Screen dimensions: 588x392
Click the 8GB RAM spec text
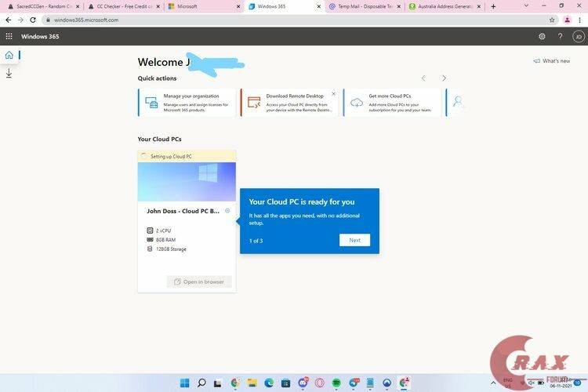click(x=165, y=240)
